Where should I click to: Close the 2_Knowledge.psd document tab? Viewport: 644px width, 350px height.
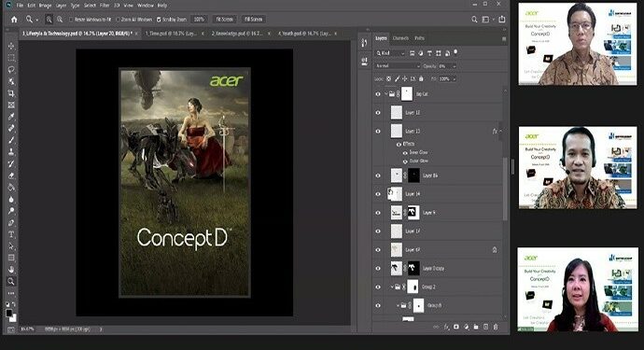269,34
